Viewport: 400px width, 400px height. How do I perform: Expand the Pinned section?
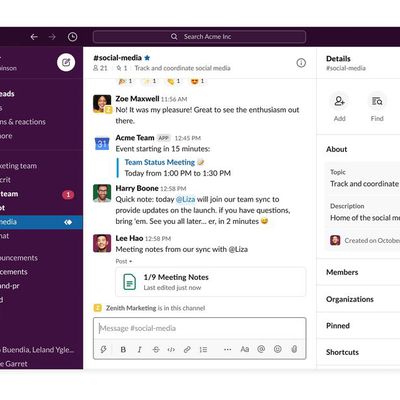click(359, 326)
